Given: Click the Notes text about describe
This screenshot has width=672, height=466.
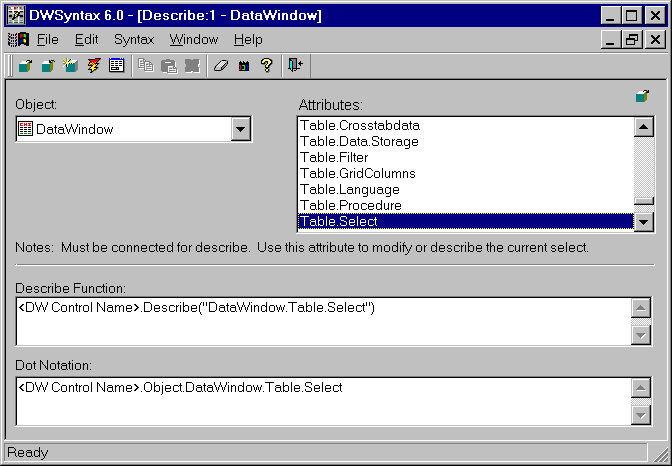Looking at the screenshot, I should (302, 247).
